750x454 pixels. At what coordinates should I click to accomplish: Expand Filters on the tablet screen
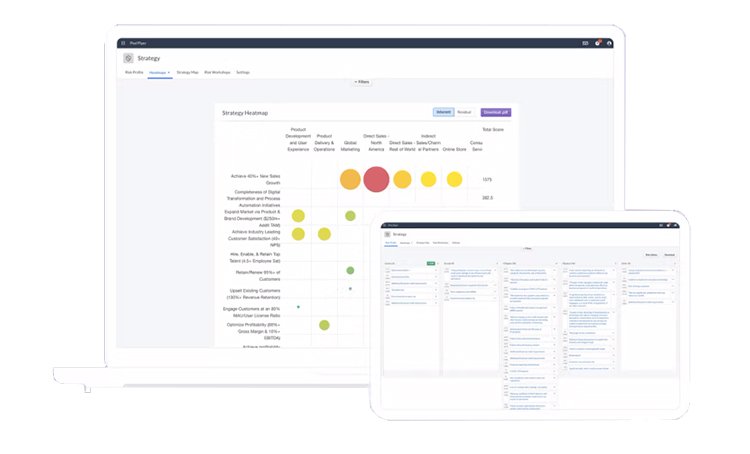click(526, 248)
